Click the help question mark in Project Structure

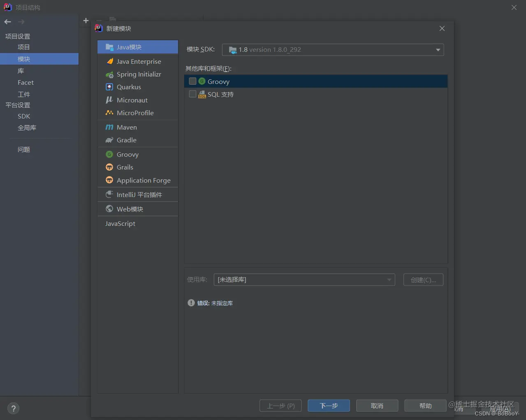click(13, 408)
